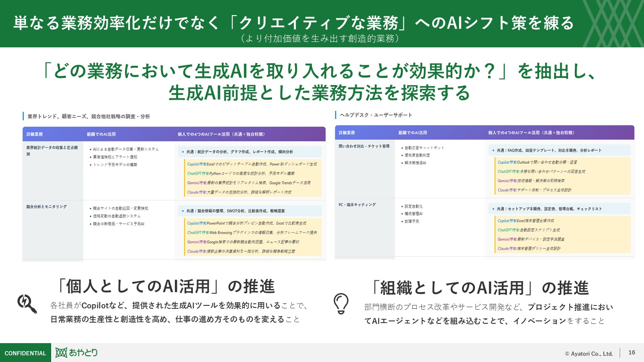Screen dimensions: 644x362
Task: Click 詳細業務 column header in left table
Action: pos(35,134)
